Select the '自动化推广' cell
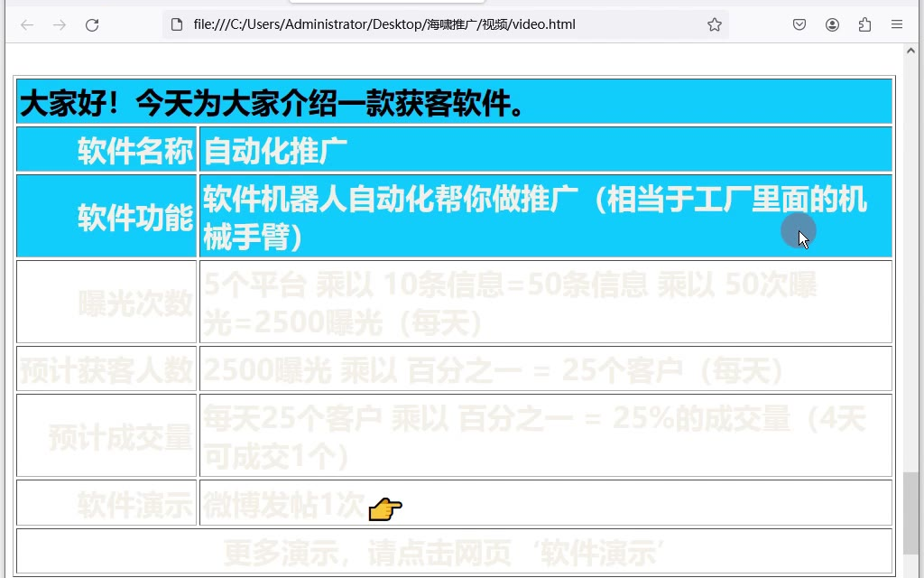The image size is (924, 578). [276, 151]
